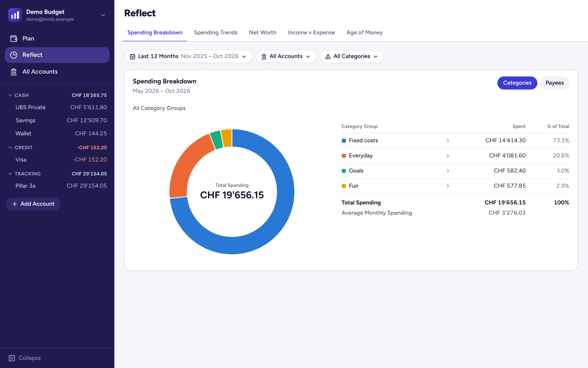Open the Wallet account
This screenshot has width=588, height=368.
[x=57, y=133]
